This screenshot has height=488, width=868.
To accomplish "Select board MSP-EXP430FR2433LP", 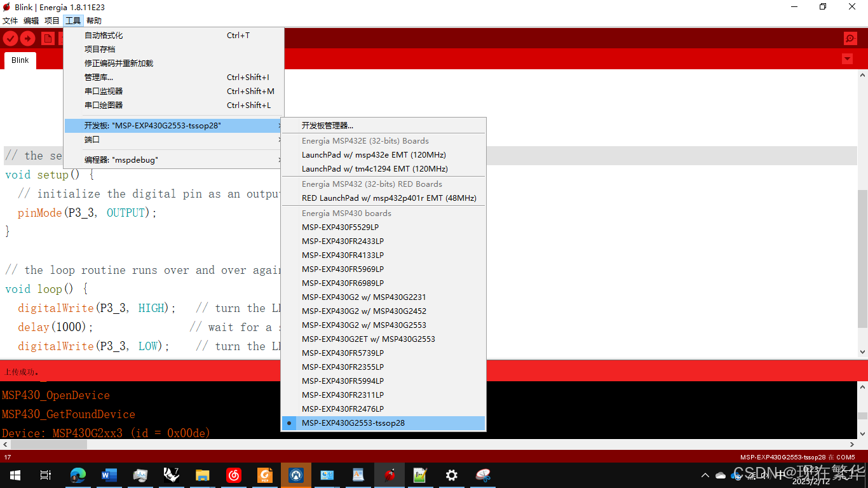I will click(x=383, y=241).
